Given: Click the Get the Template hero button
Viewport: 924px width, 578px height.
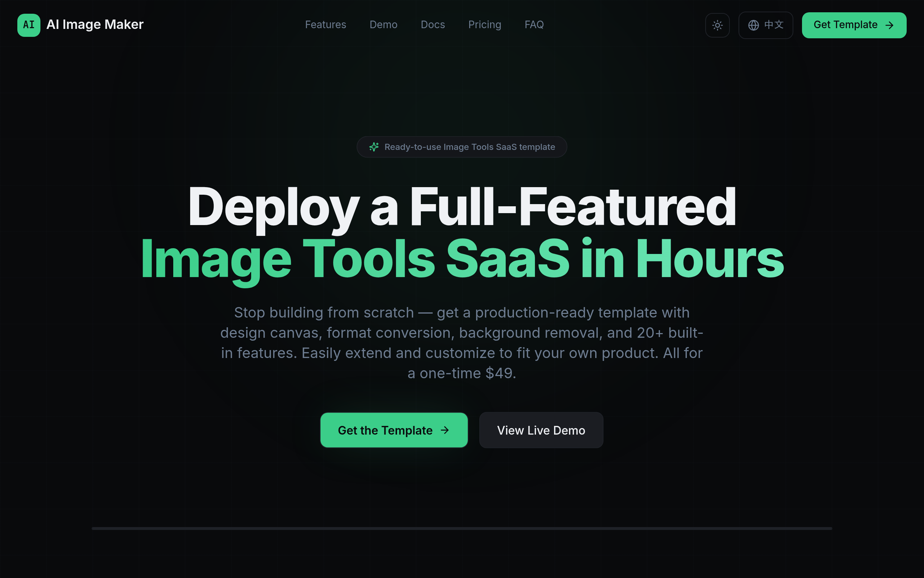Looking at the screenshot, I should (394, 430).
